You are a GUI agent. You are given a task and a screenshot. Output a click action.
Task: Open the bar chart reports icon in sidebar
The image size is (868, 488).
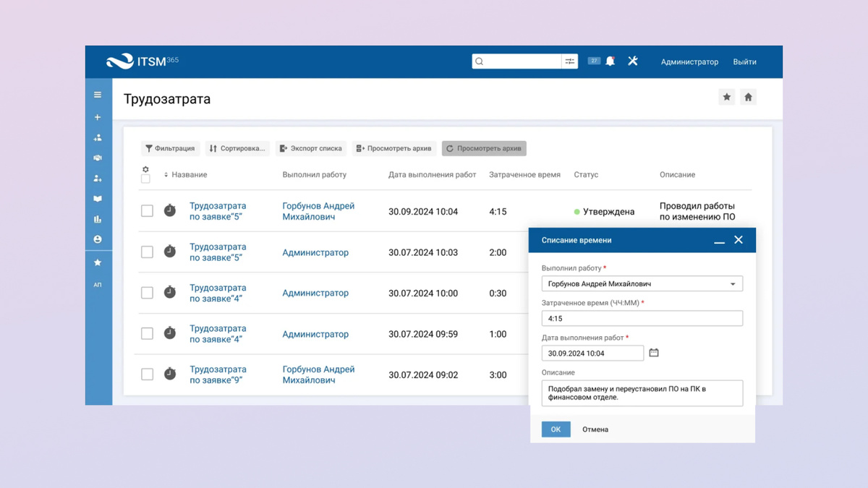click(98, 219)
